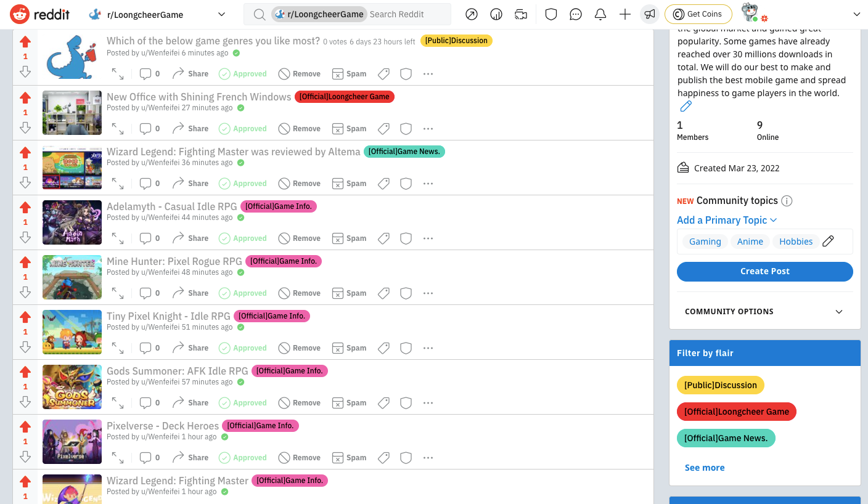Screen dimensions: 868x504
Task: Open comments on the Adelamyth post
Action: [149, 238]
